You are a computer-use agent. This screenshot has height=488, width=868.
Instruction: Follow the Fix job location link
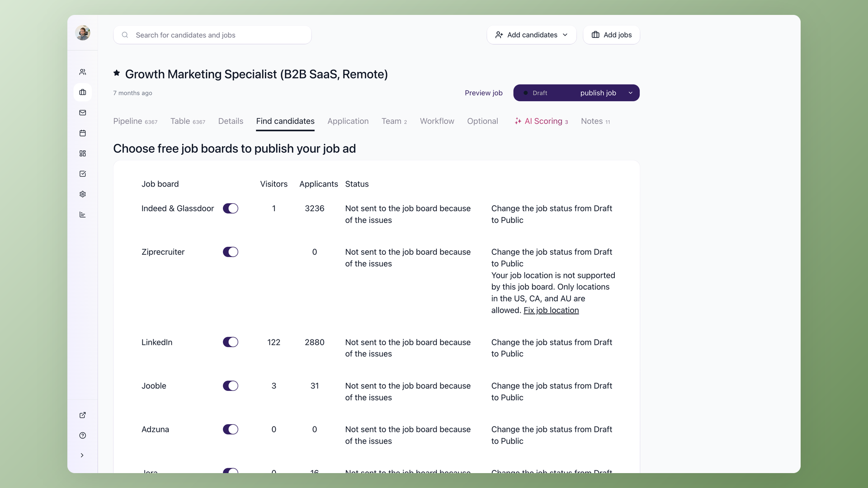551,310
